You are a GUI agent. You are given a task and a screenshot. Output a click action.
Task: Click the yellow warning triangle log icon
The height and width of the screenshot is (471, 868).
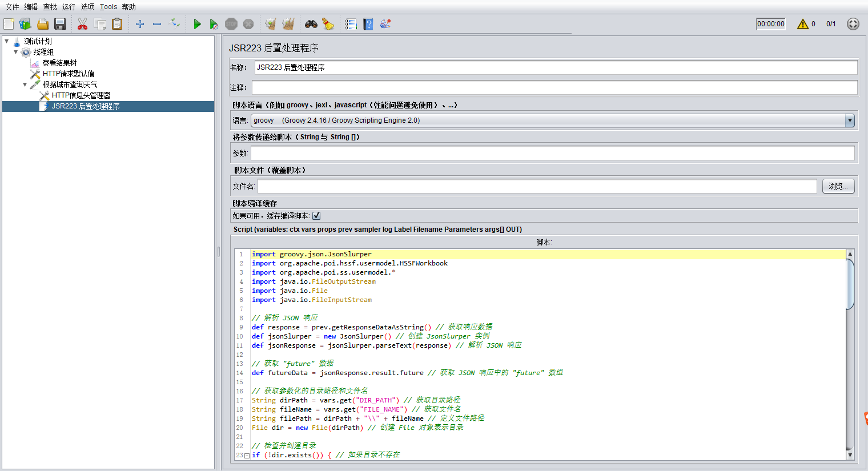point(803,24)
